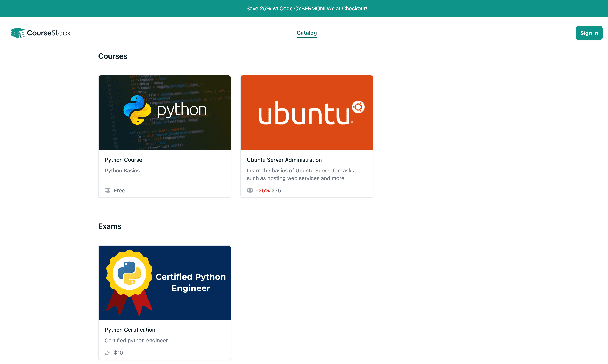Viewport: 608px width, 364px height.
Task: Click the CourseStack logo icon
Action: [18, 33]
